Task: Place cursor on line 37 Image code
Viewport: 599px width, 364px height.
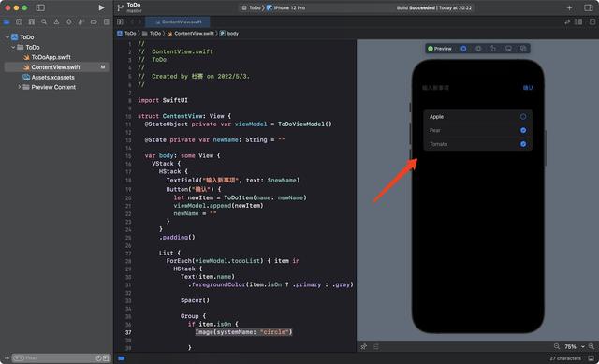Action: coord(243,332)
